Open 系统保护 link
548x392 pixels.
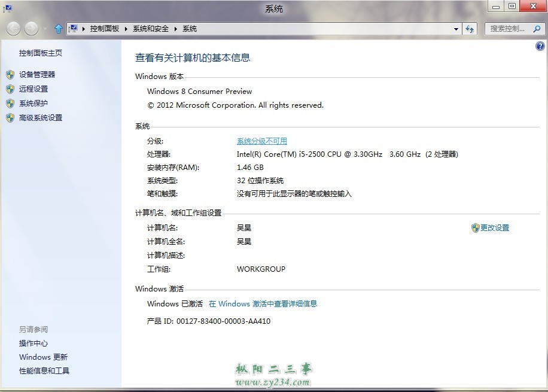pyautogui.click(x=33, y=103)
